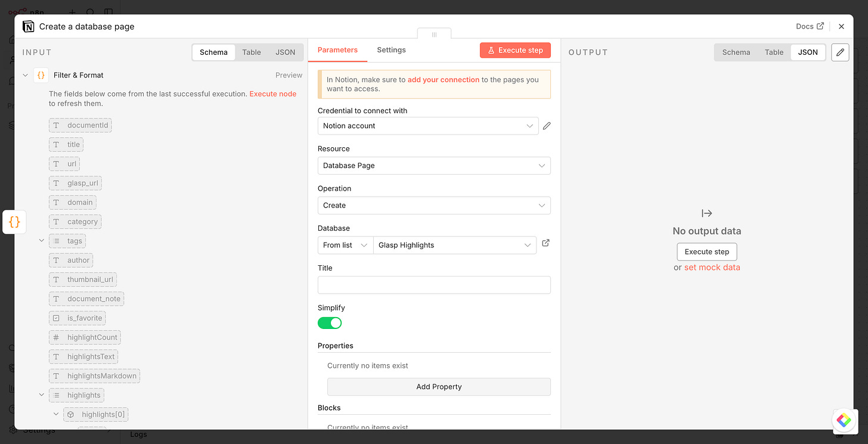Switch to the Settings tab
The image size is (868, 444).
391,50
